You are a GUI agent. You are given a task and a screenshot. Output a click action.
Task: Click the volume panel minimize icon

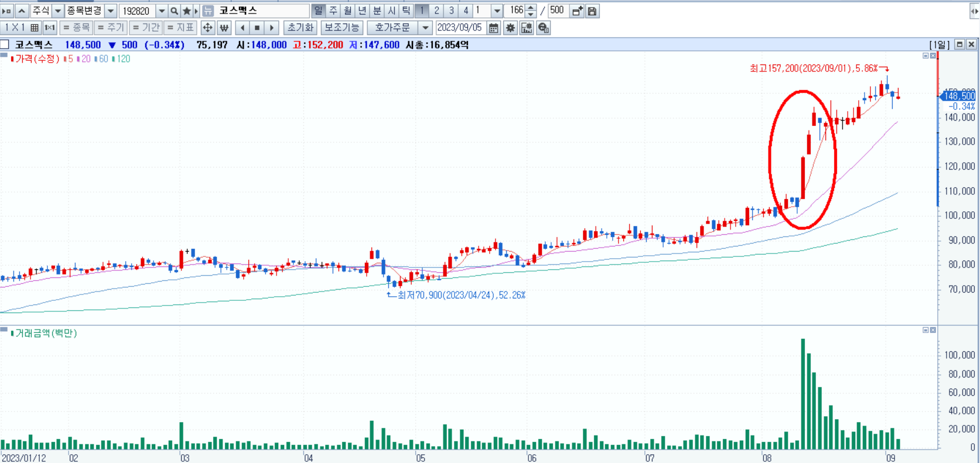[926, 330]
